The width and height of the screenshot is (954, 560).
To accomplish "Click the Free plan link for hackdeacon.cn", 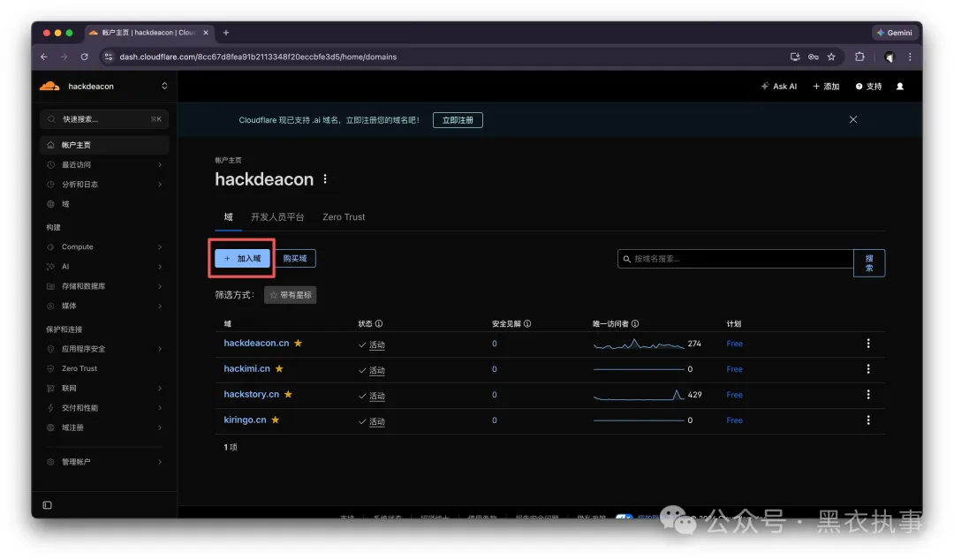I will (x=734, y=344).
